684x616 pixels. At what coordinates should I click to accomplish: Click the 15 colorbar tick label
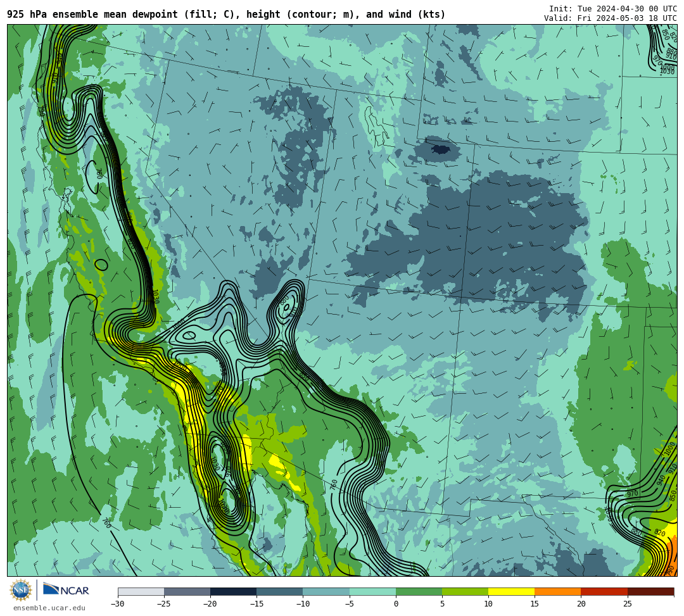pos(535,604)
